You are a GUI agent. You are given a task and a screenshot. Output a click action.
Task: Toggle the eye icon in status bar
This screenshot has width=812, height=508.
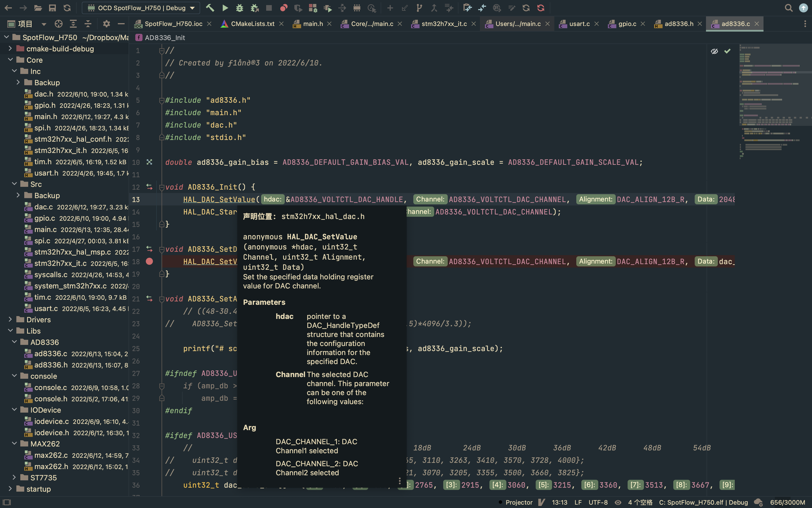618,502
